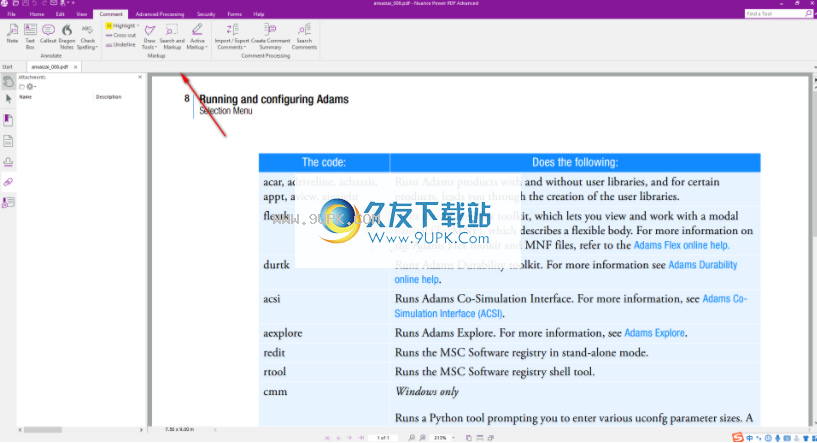Select the Underline markup tool
817x443 pixels.
point(121,44)
